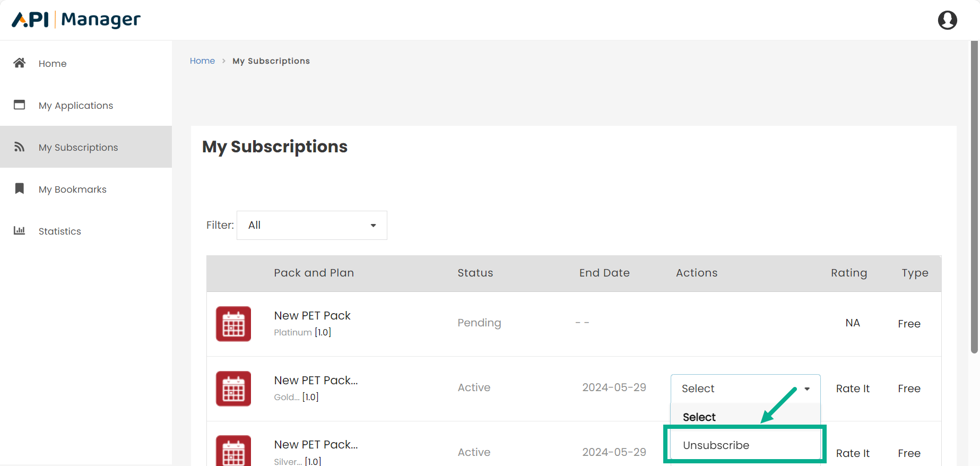Screen dimensions: 980x466
Task: Choose Unsubscribe from the actions list
Action: click(716, 445)
